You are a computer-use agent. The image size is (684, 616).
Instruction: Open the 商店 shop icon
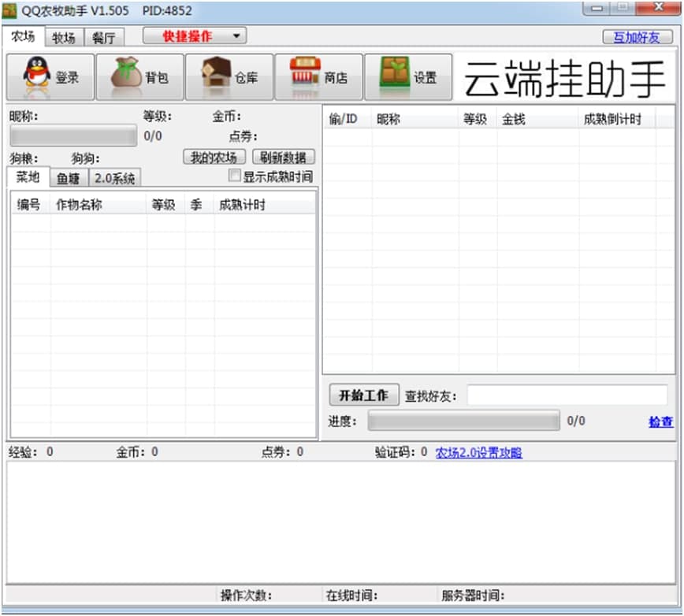click(305, 76)
